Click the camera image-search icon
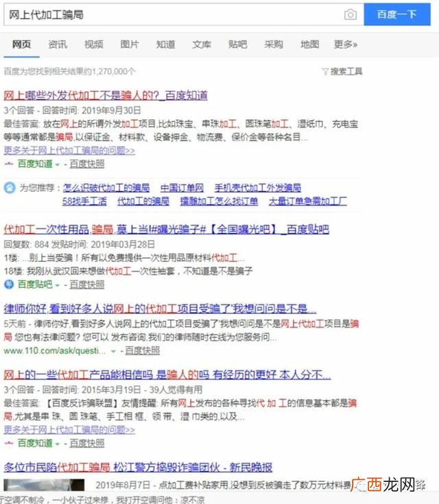 pyautogui.click(x=351, y=14)
